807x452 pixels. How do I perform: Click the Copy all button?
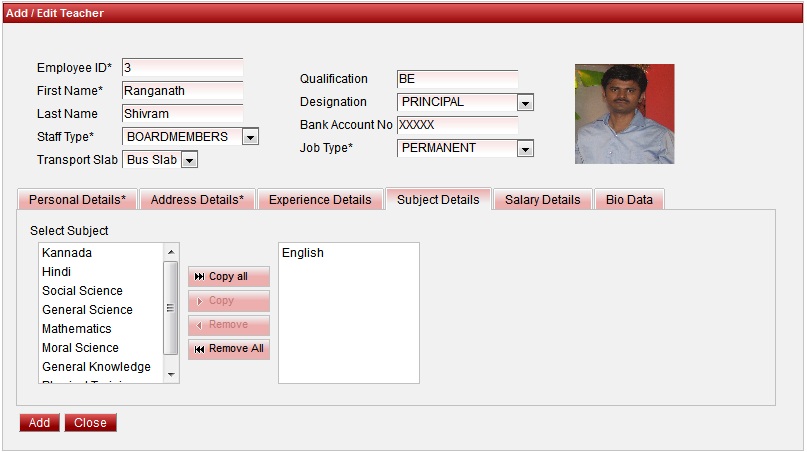pyautogui.click(x=228, y=277)
